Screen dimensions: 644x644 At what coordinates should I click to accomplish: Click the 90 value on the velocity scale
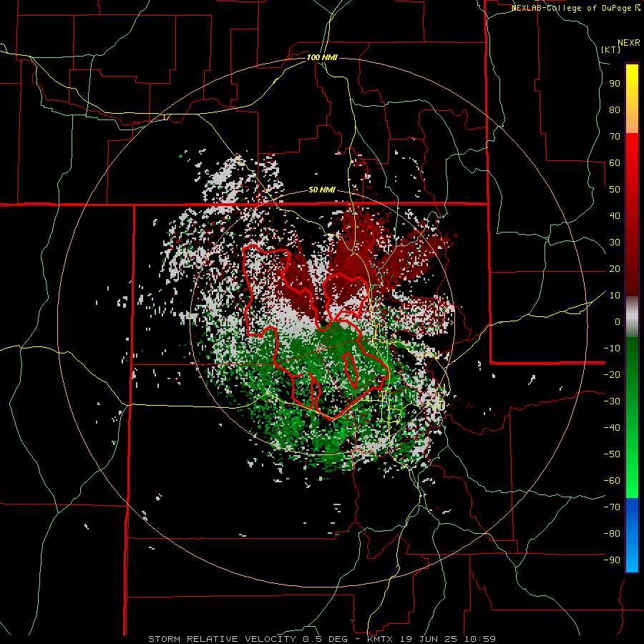point(615,84)
